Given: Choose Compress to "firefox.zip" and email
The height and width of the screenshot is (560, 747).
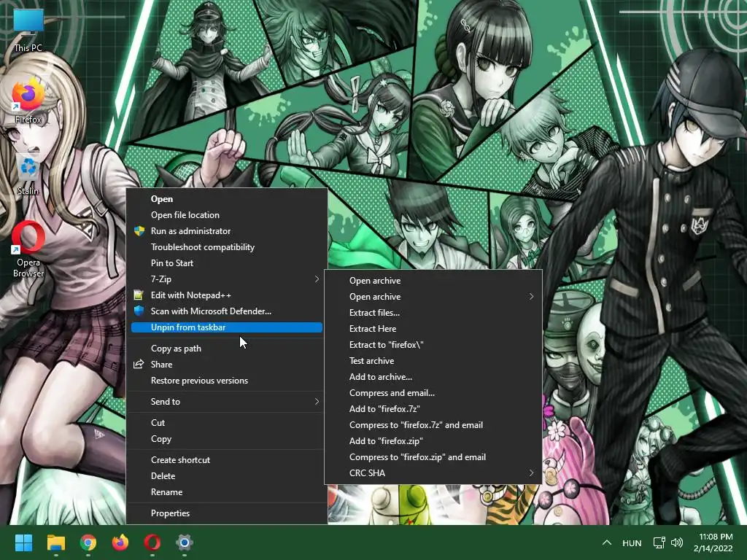Looking at the screenshot, I should click(x=433, y=456).
